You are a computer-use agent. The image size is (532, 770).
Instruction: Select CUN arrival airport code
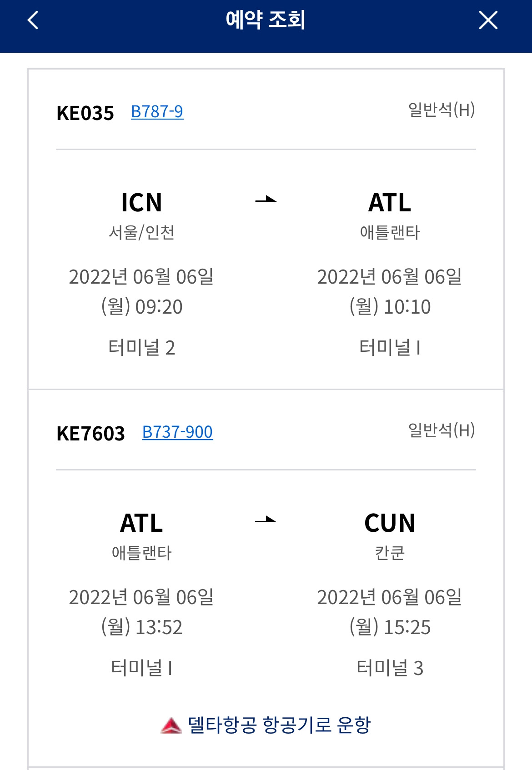pyautogui.click(x=390, y=523)
